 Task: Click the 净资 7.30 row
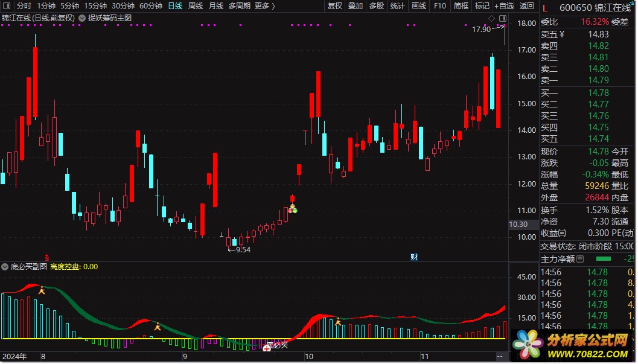tap(575, 222)
